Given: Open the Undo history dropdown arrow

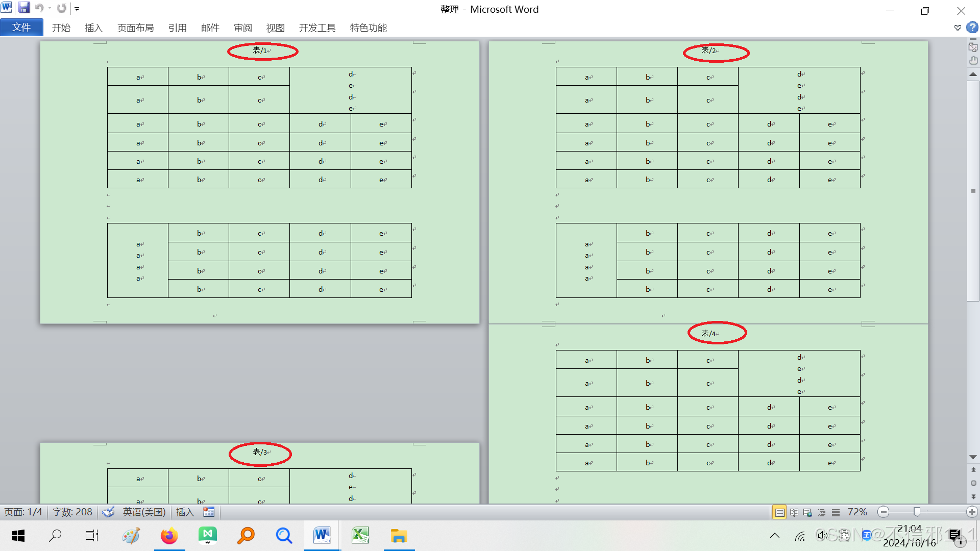Looking at the screenshot, I should click(x=50, y=8).
